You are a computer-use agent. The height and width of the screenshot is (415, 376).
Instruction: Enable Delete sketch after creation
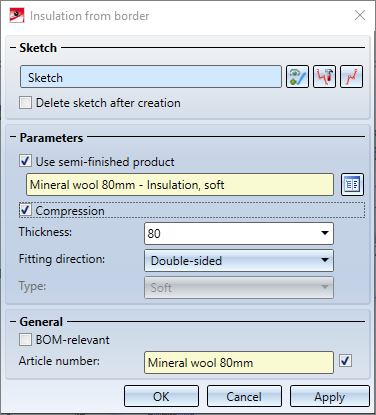click(26, 103)
